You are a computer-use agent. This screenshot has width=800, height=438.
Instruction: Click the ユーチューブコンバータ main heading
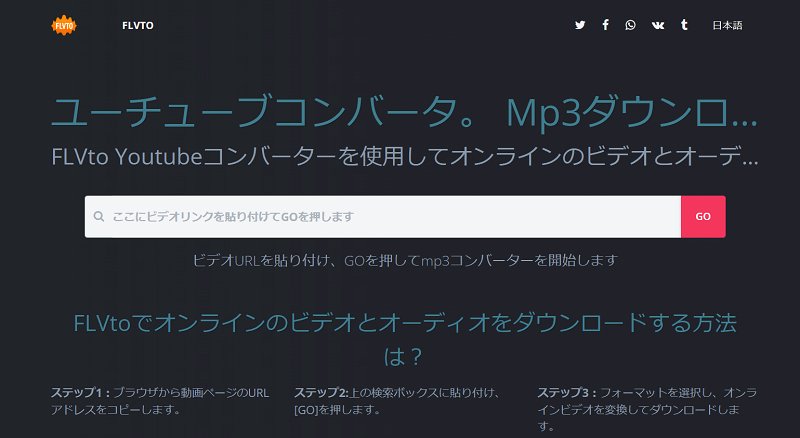coord(404,112)
